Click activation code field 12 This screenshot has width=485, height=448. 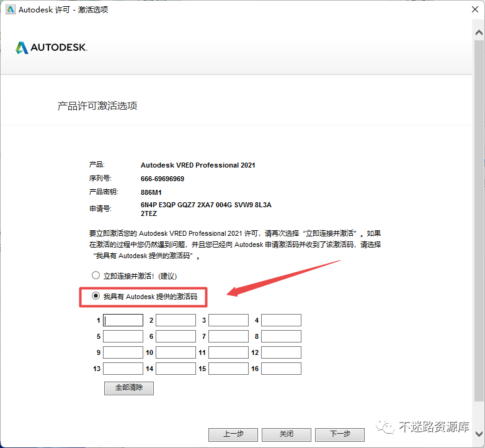[281, 352]
